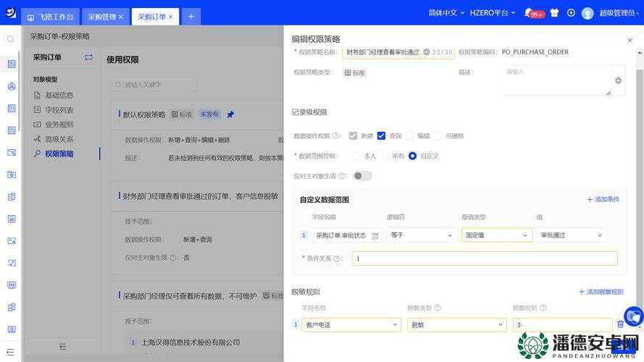The height and width of the screenshot is (362, 644).
Task: Click help icon beside 数据操作权限 label
Action: pos(335,136)
